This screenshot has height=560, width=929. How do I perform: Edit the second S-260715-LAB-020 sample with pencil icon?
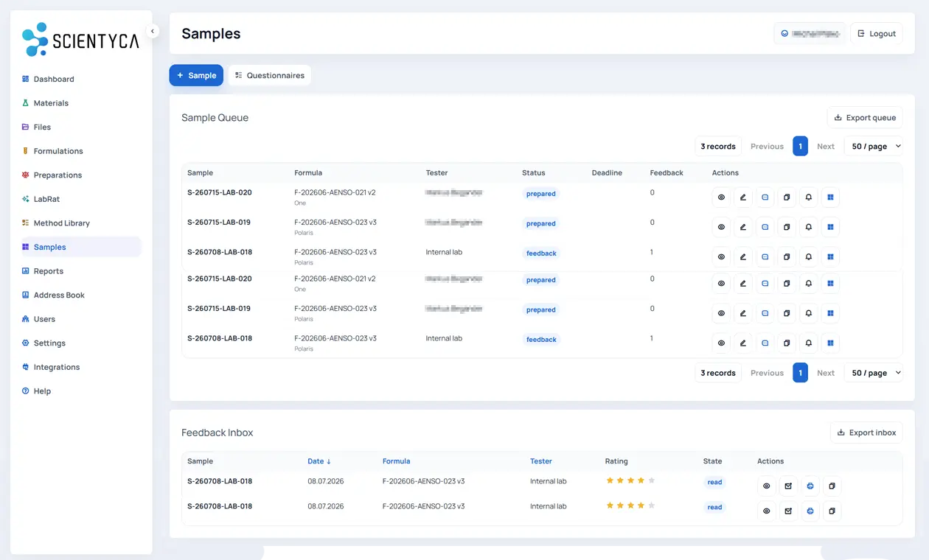tap(743, 284)
